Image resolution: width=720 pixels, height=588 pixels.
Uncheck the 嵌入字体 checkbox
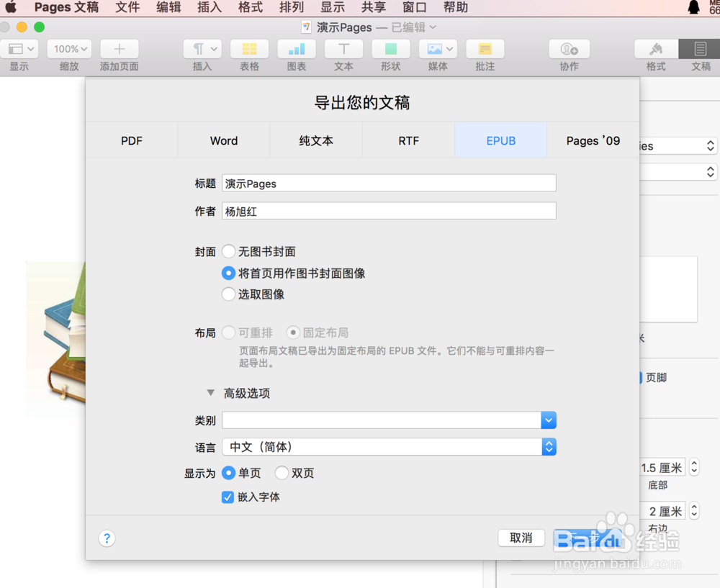228,497
